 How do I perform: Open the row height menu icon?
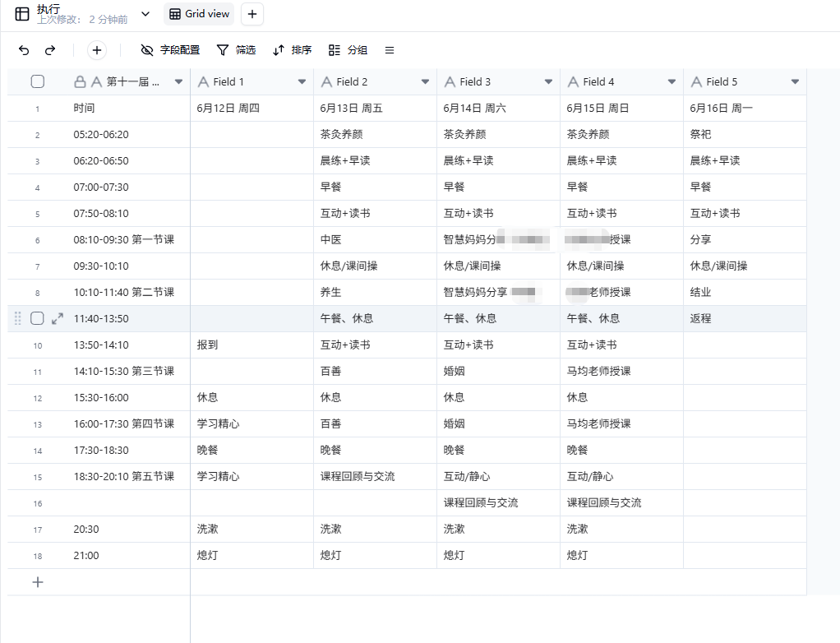point(390,50)
